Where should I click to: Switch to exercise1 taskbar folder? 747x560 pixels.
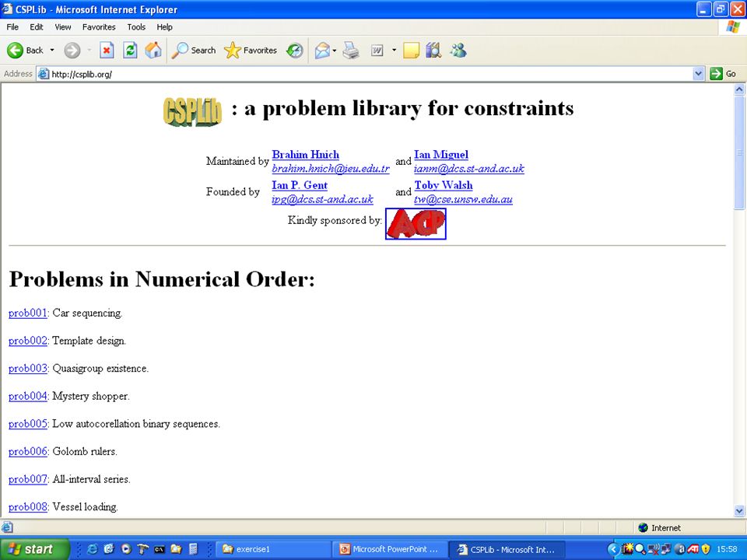click(x=273, y=549)
